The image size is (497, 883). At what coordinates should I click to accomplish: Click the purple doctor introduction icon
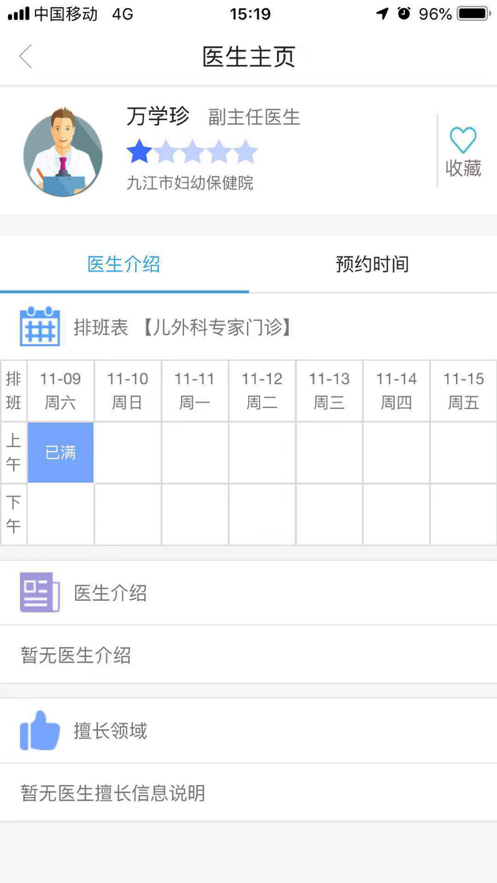pos(40,592)
